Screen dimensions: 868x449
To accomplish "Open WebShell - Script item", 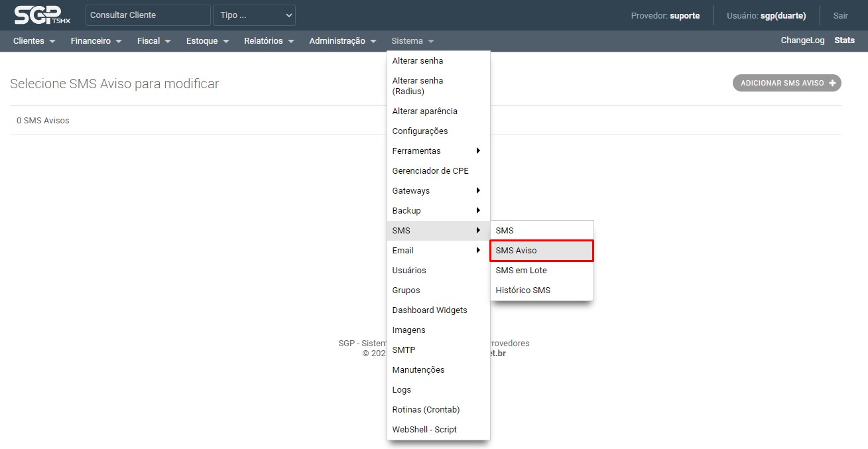I will pyautogui.click(x=424, y=430).
